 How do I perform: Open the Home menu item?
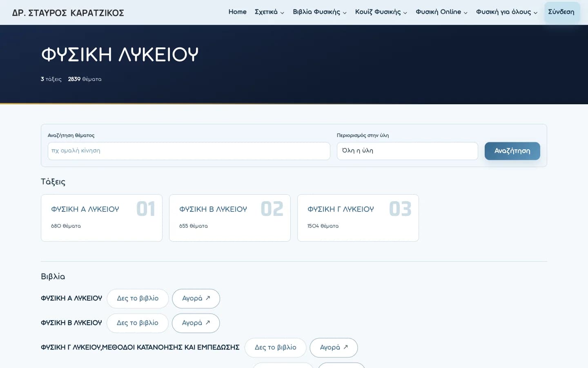point(237,12)
